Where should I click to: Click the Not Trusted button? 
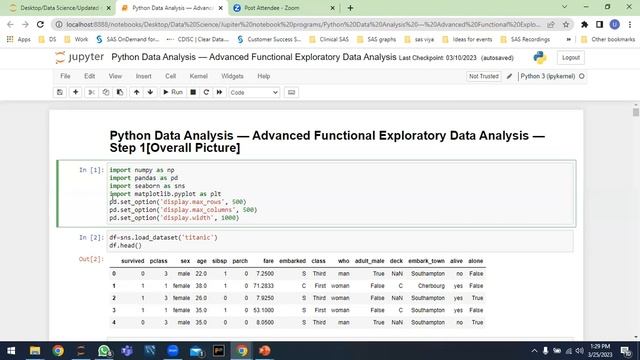click(484, 76)
